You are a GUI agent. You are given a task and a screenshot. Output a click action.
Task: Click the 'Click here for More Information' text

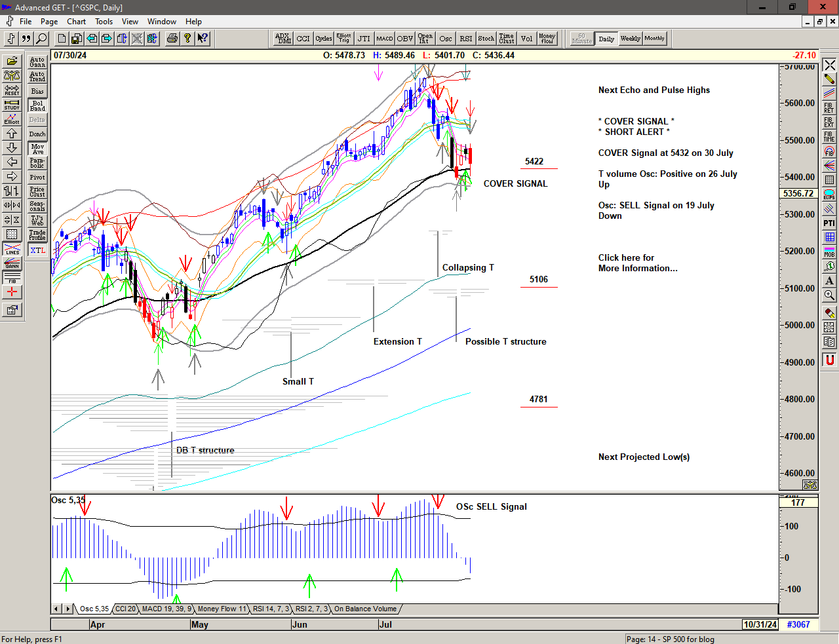coord(637,263)
